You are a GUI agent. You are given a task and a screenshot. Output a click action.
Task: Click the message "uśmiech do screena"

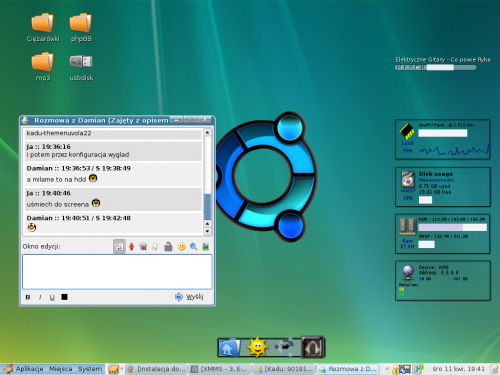point(58,204)
